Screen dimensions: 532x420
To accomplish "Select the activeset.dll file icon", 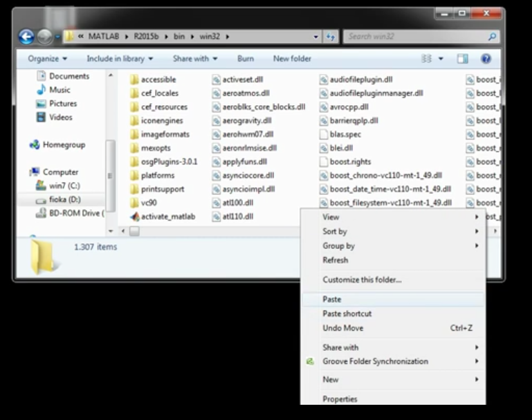I will click(216, 80).
